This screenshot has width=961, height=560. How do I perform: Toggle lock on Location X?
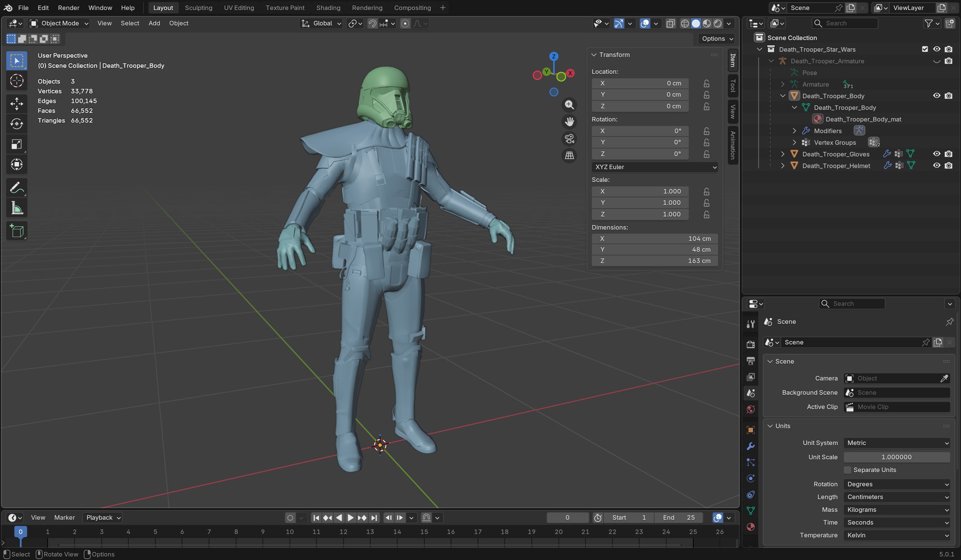tap(706, 83)
